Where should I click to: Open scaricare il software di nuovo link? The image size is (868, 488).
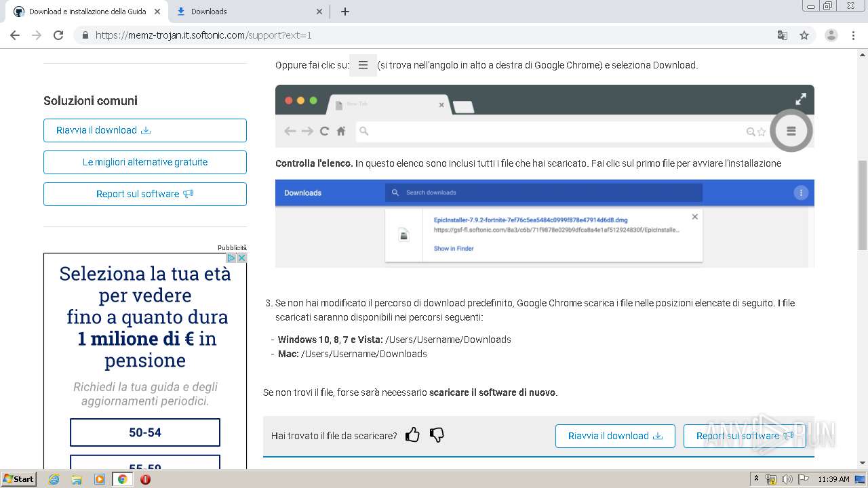[x=492, y=392]
